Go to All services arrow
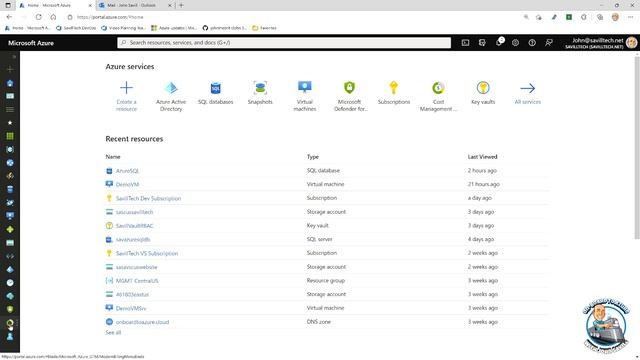This screenshot has height=360, width=640. click(x=527, y=93)
